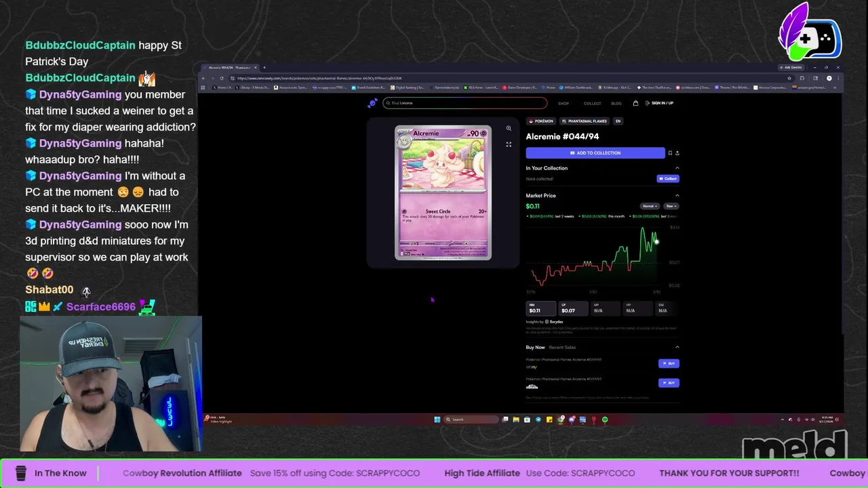
Task: Click BUY for the eBay listing
Action: (669, 363)
